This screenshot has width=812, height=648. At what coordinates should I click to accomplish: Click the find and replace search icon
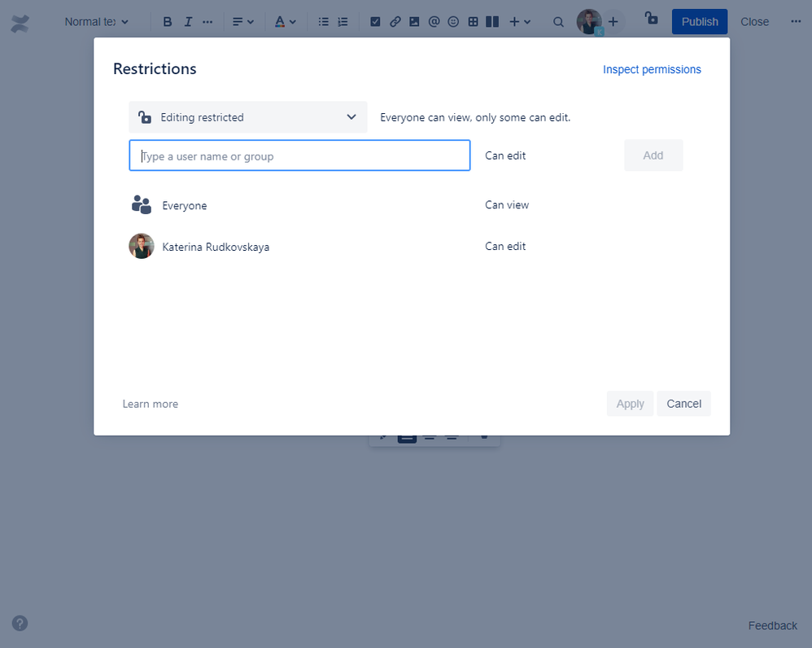pos(558,22)
